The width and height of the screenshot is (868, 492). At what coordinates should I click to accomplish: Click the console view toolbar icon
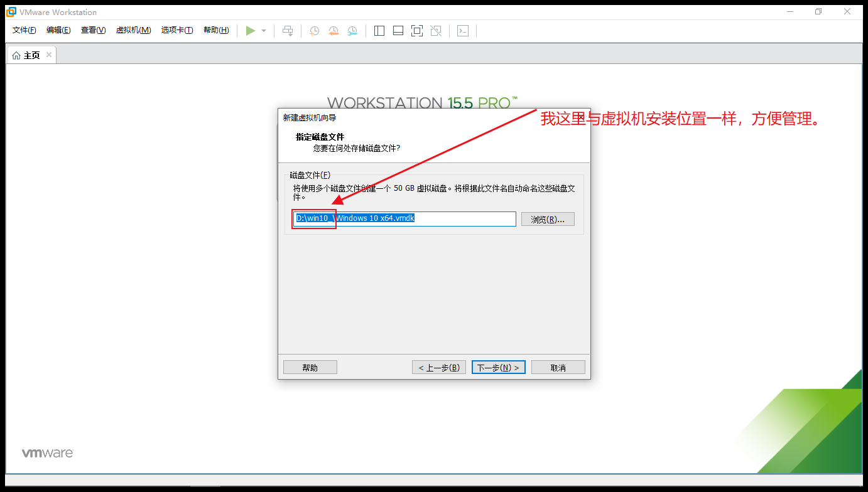click(463, 31)
